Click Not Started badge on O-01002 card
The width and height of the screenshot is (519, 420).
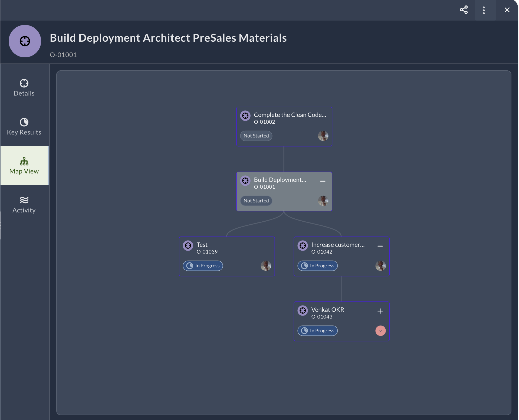pyautogui.click(x=256, y=136)
